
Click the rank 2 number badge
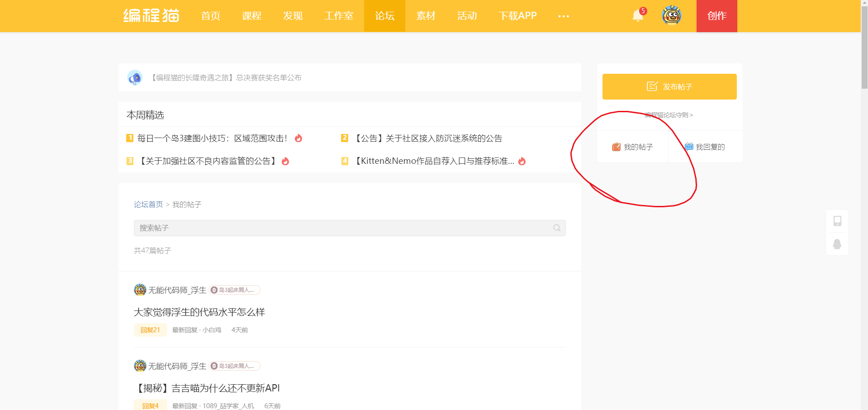pyautogui.click(x=345, y=138)
